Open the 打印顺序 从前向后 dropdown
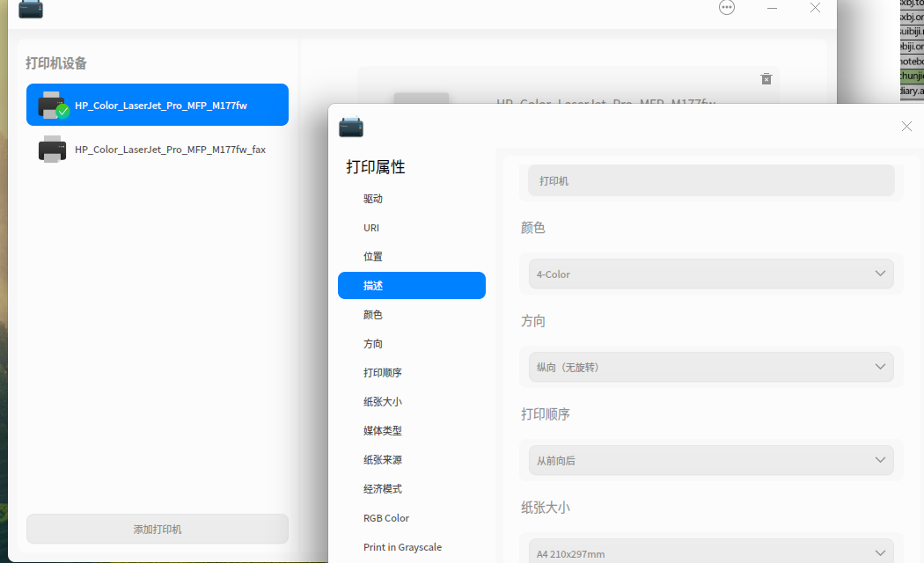Viewport: 924px width, 563px height. tap(711, 460)
